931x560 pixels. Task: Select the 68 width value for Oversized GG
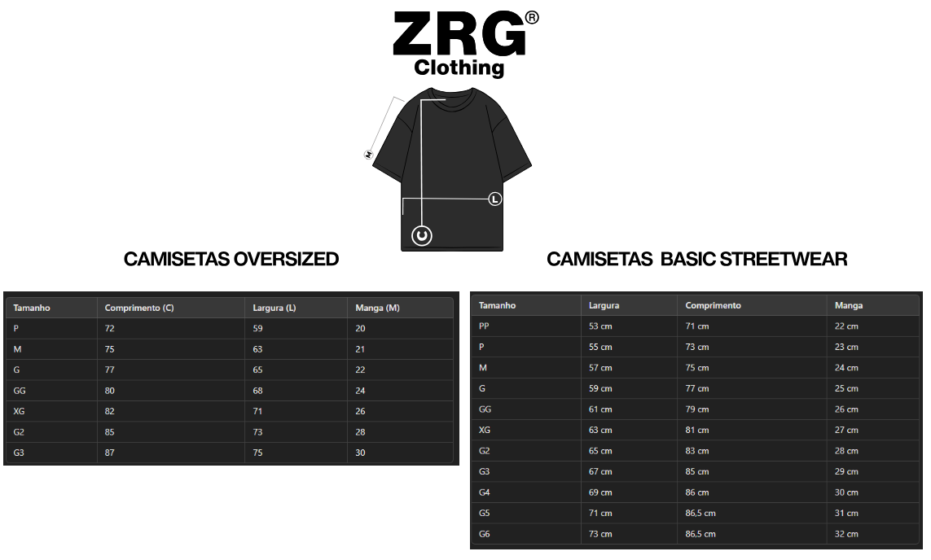(x=257, y=391)
